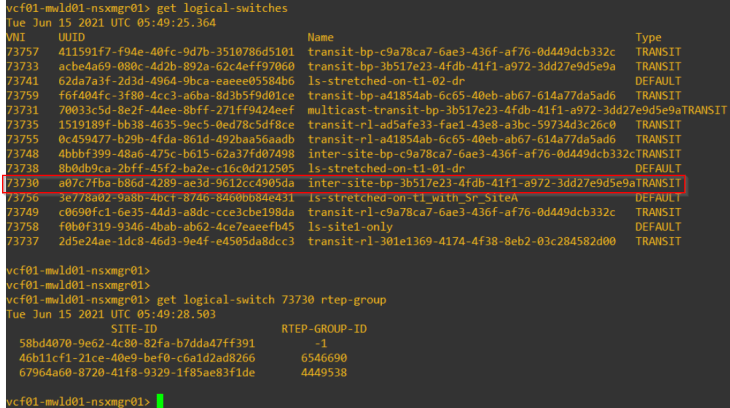Select VNI 73730 in highlighted row
Viewport: 730px width, 408px height.
pyautogui.click(x=22, y=183)
